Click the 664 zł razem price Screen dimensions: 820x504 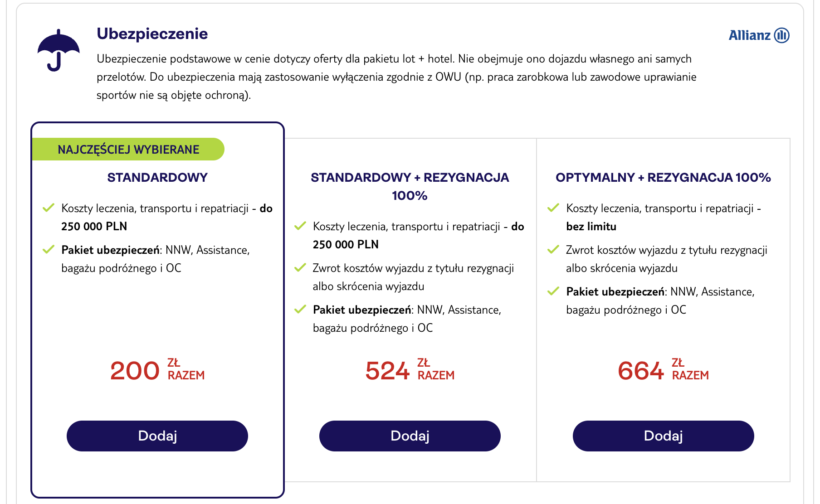[663, 370]
